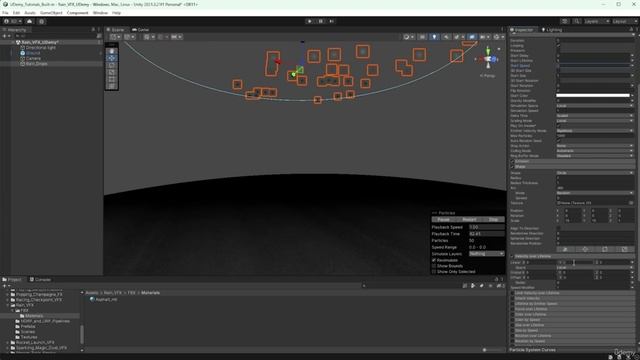Select the Scale tool in Scene overlay
The height and width of the screenshot is (360, 640).
coord(111,72)
